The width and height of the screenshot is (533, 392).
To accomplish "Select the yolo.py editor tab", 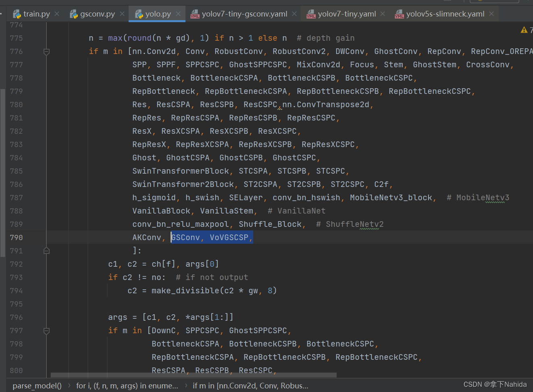I will pos(158,14).
